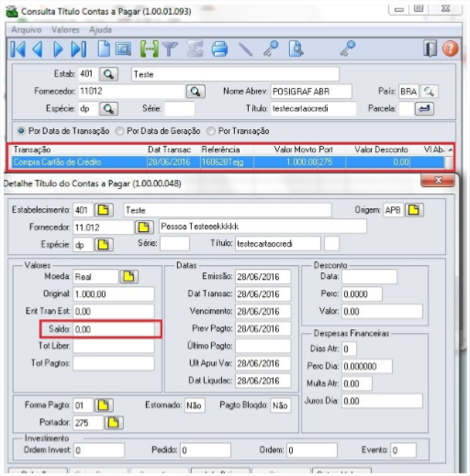
Task: Click the exit door toolbar icon
Action: click(x=431, y=49)
